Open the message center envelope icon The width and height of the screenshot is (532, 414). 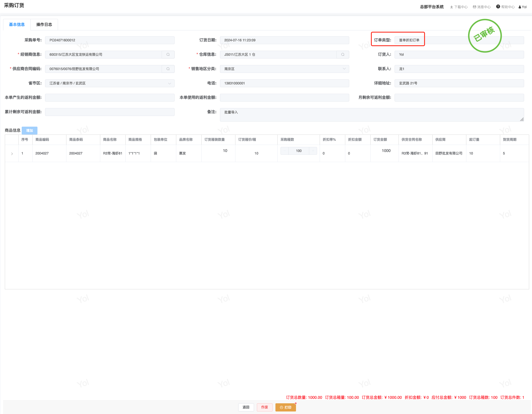[x=475, y=7]
